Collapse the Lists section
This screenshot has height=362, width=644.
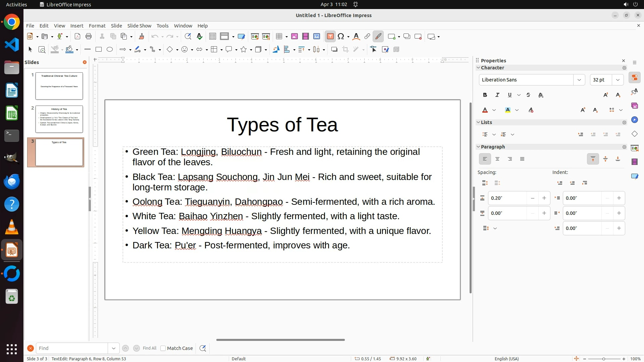tap(478, 122)
